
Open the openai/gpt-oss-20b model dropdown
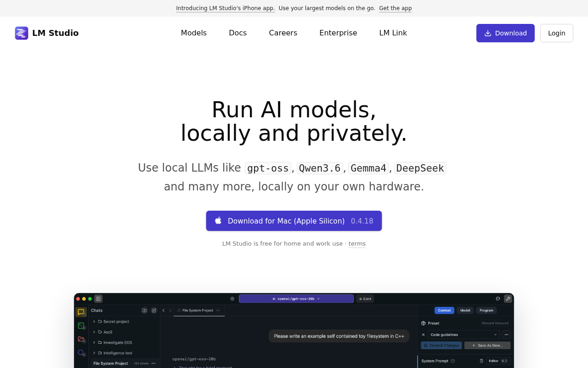click(296, 299)
